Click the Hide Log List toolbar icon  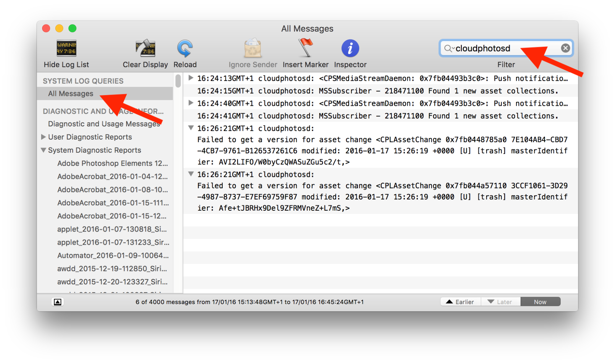point(66,48)
